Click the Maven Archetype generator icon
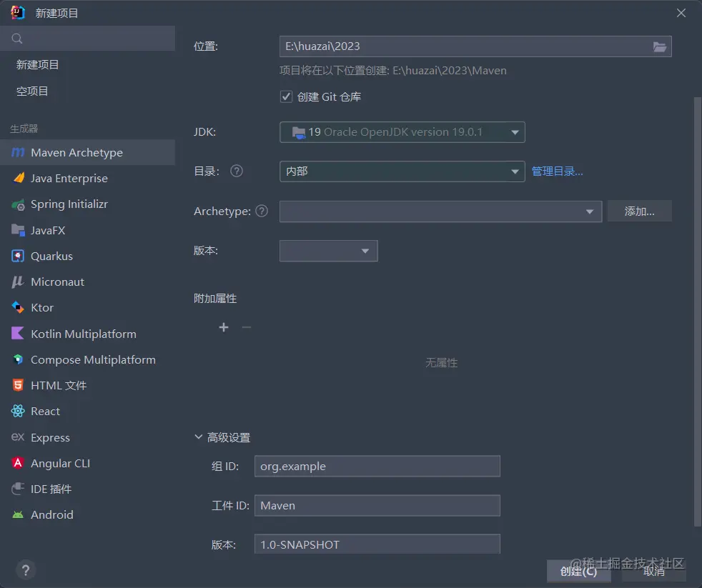Image resolution: width=702 pixels, height=588 pixels. [x=18, y=153]
